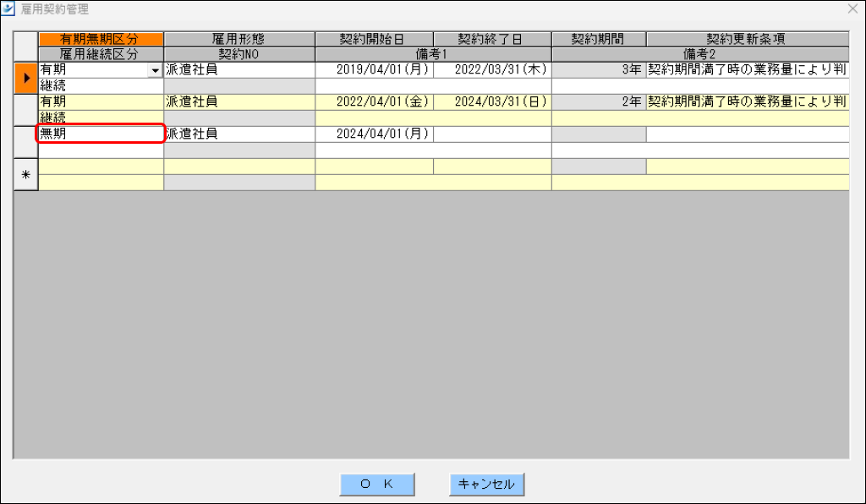Click end date 2022/03/31(木)
The width and height of the screenshot is (866, 504).
pos(492,69)
